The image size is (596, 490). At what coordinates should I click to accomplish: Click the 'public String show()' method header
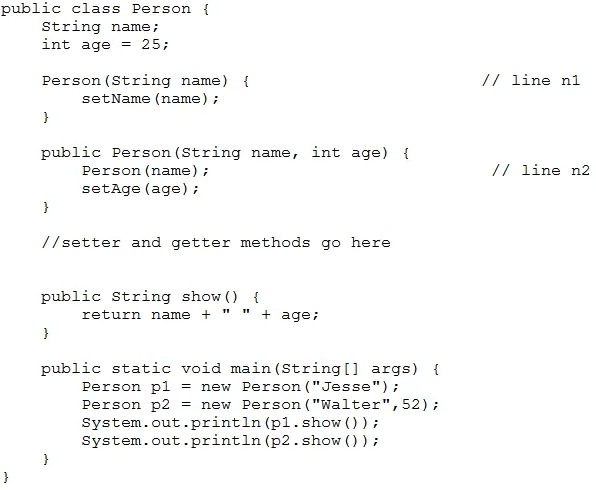[150, 297]
